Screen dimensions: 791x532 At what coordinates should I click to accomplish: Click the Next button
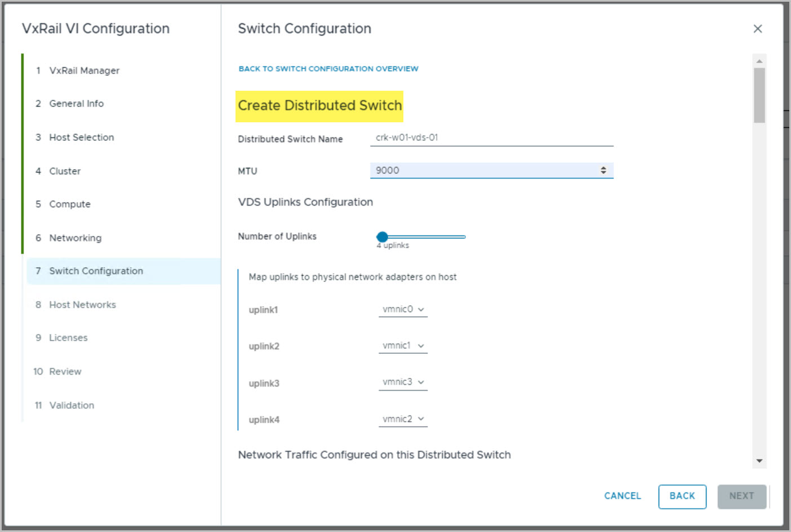741,496
